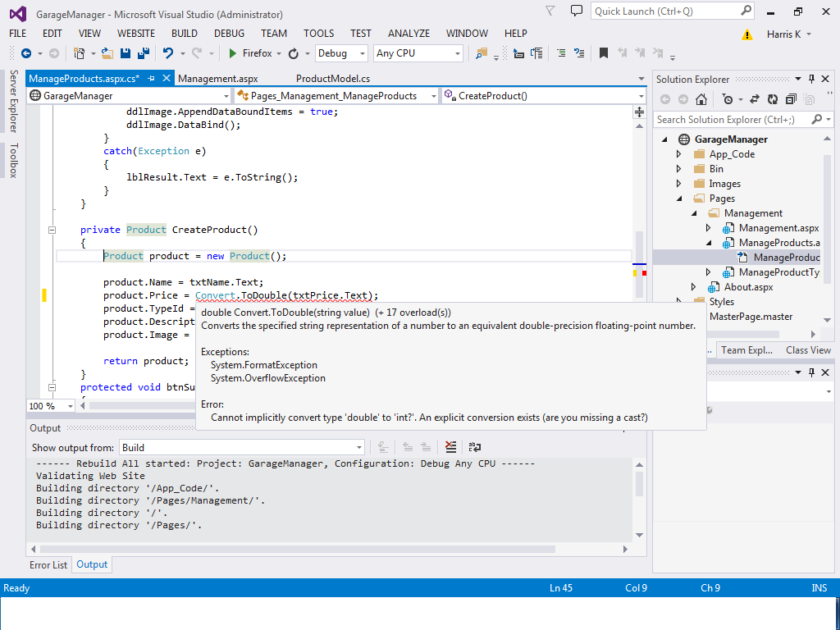Open the ANALYZE menu
Viewport: 840px width, 630px height.
tap(409, 33)
